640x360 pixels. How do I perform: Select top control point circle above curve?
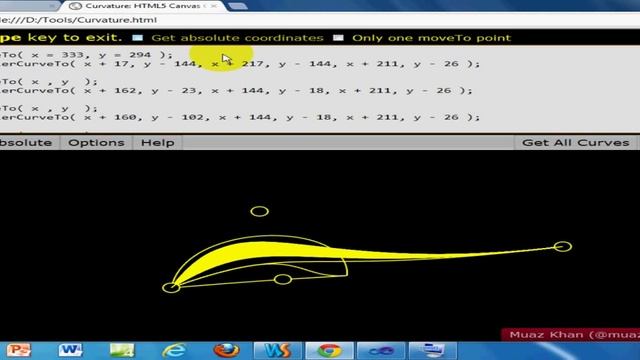[x=259, y=211]
